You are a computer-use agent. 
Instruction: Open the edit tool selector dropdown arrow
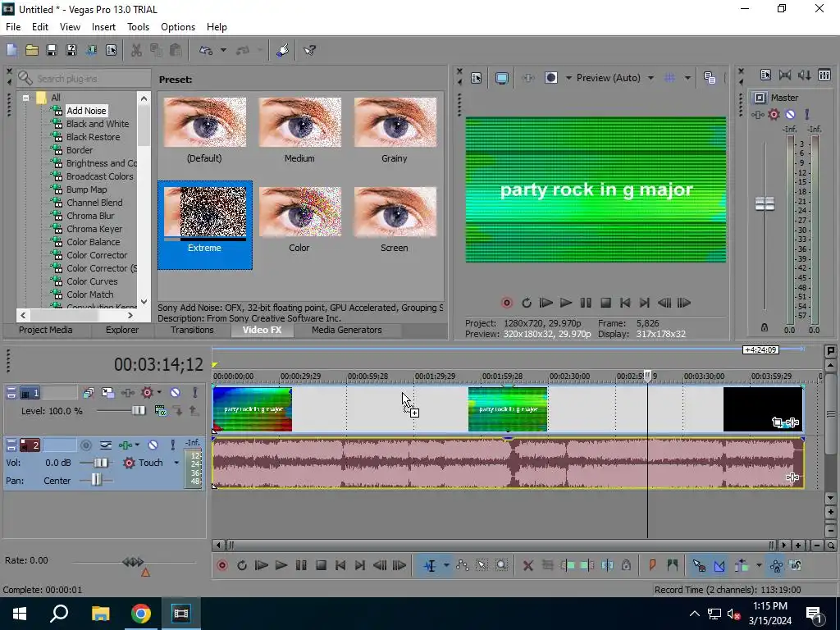(445, 565)
